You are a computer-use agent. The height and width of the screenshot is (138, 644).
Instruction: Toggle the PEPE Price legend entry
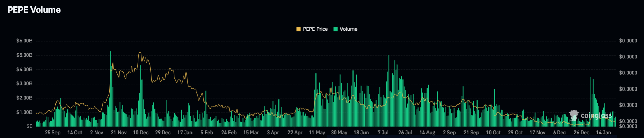tap(312, 29)
